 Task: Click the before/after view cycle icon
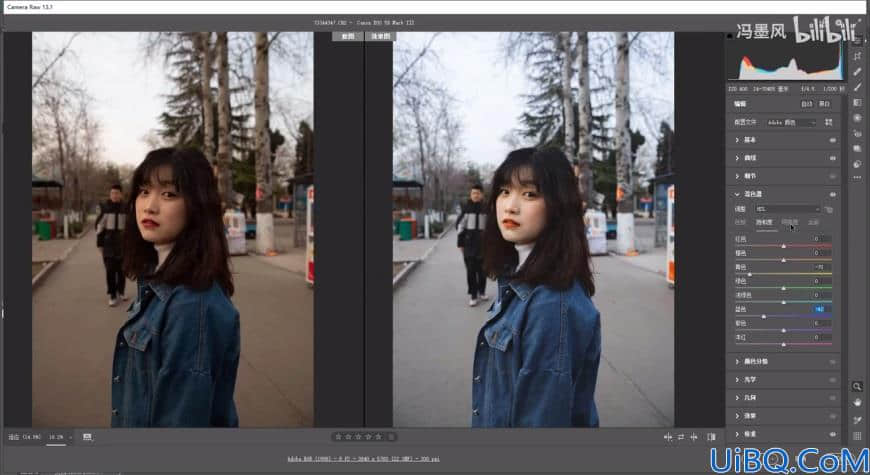tap(668, 437)
